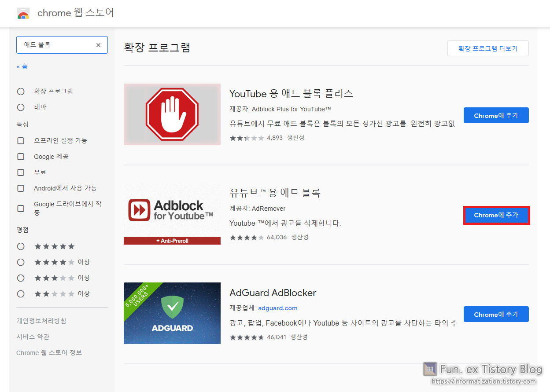This screenshot has height=392, width=550.
Task: Select the 테마 radio button
Action: pos(21,107)
